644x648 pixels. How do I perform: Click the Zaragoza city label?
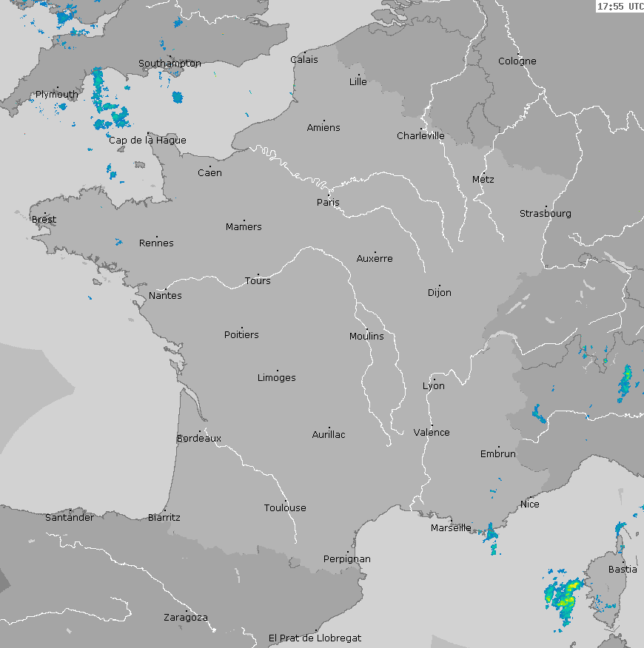185,617
